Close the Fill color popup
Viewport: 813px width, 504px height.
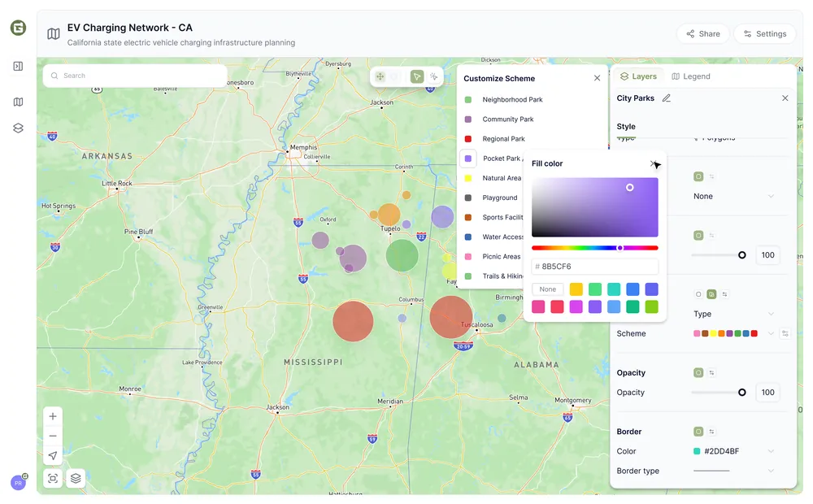pyautogui.click(x=654, y=163)
